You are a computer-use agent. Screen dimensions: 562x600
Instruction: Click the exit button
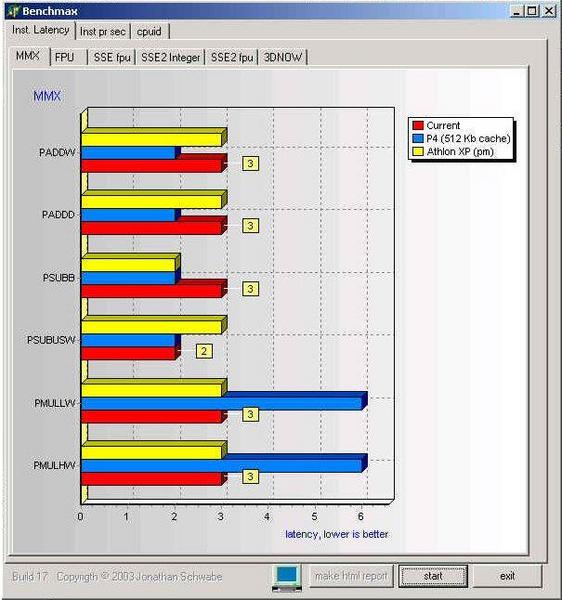point(507,576)
